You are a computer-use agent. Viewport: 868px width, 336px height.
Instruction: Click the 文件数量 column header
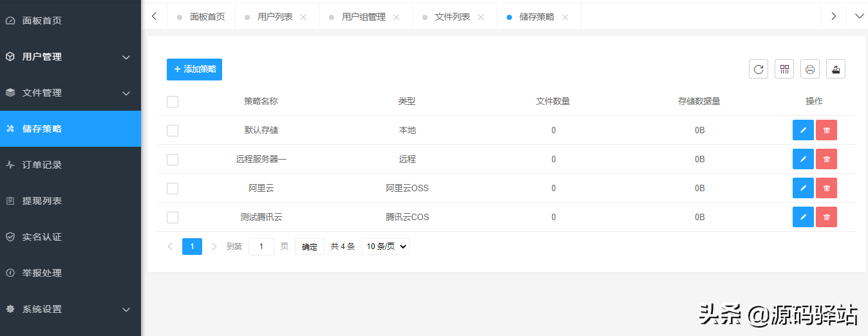tap(553, 101)
